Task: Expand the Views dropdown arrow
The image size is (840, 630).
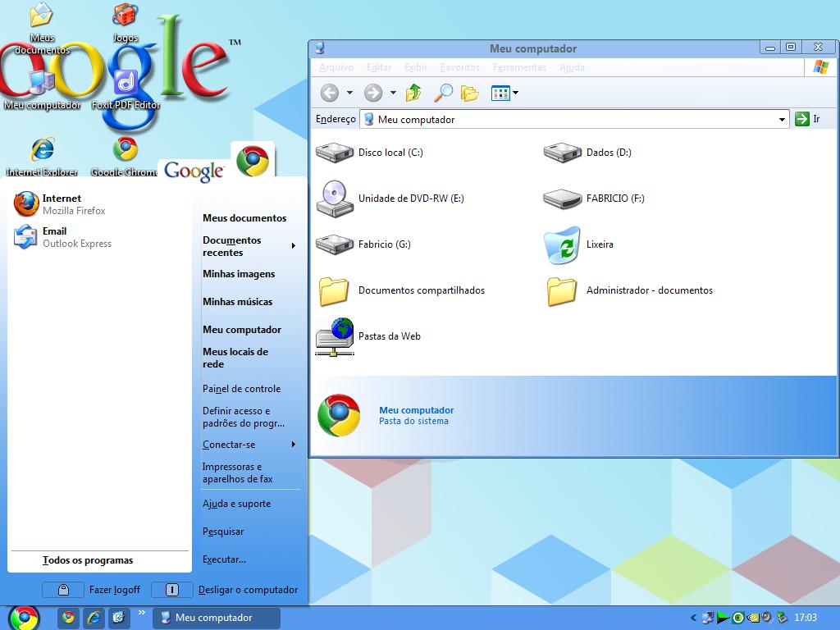Action: pyautogui.click(x=515, y=93)
